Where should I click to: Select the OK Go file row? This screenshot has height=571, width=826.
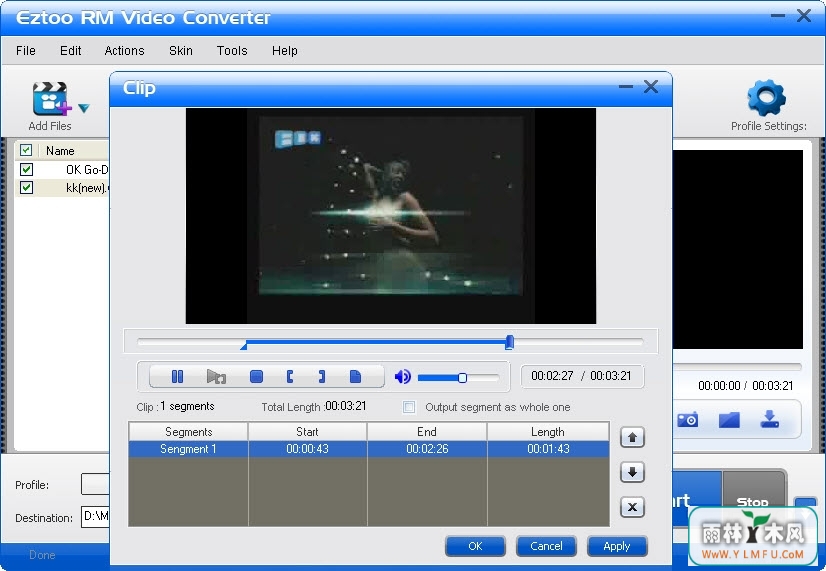coord(62,169)
